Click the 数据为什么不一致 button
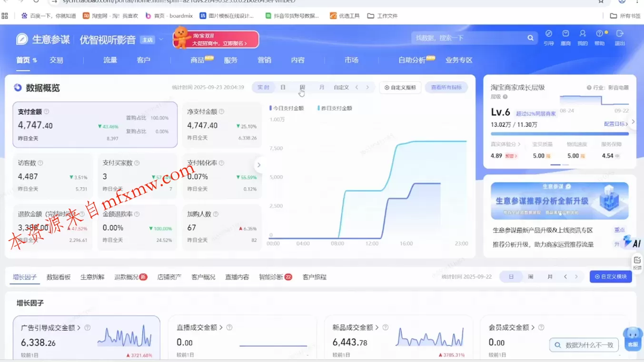The height and width of the screenshot is (362, 644). point(584,345)
